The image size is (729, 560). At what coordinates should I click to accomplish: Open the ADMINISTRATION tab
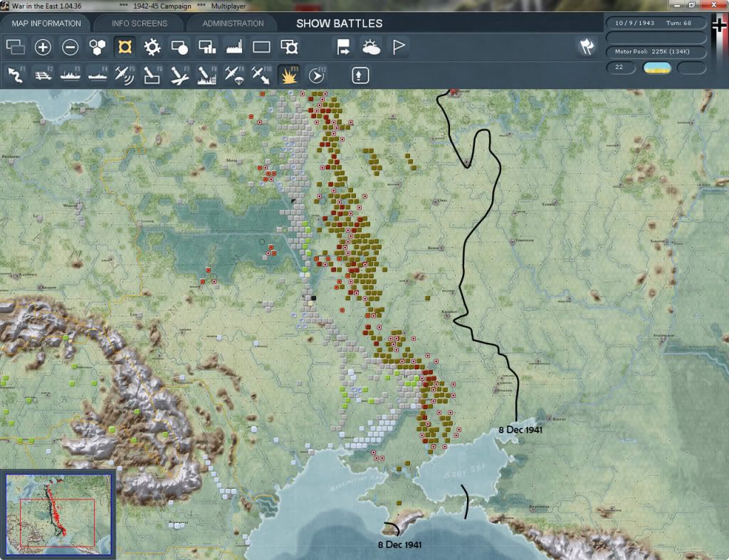[233, 23]
